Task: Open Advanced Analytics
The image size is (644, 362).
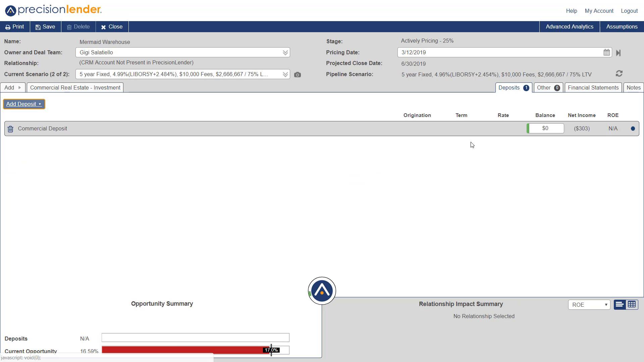Action: coord(569,26)
